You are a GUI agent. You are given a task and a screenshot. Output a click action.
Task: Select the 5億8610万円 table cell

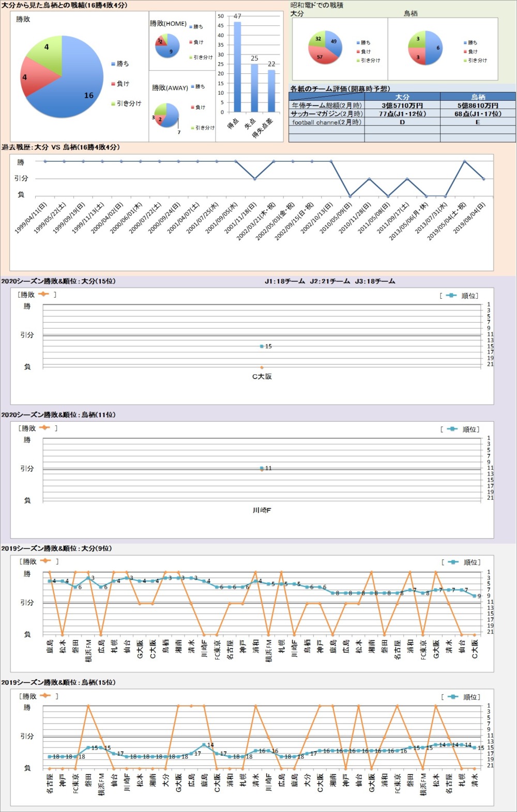478,105
